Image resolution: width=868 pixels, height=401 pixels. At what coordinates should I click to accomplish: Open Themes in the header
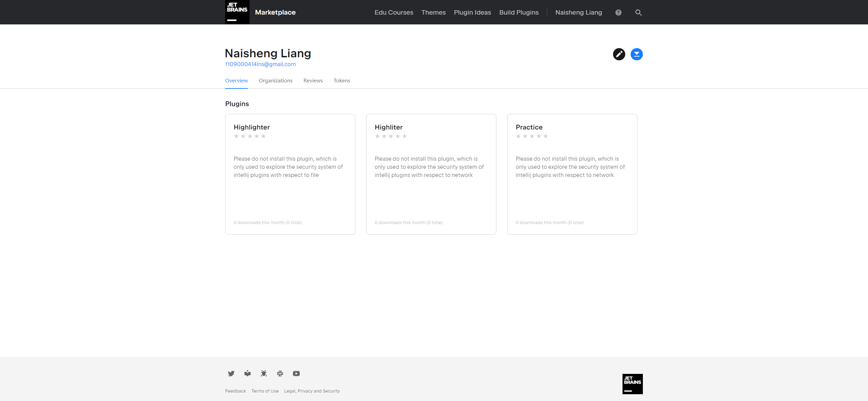tap(434, 13)
